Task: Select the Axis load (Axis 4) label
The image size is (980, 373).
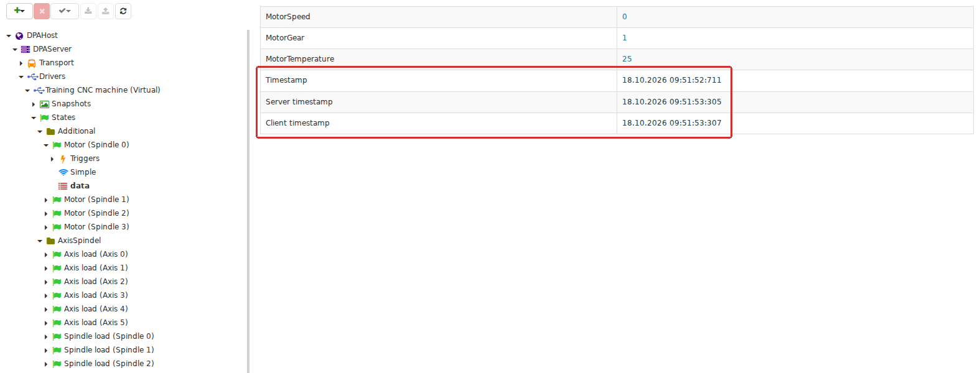Action: (96, 309)
